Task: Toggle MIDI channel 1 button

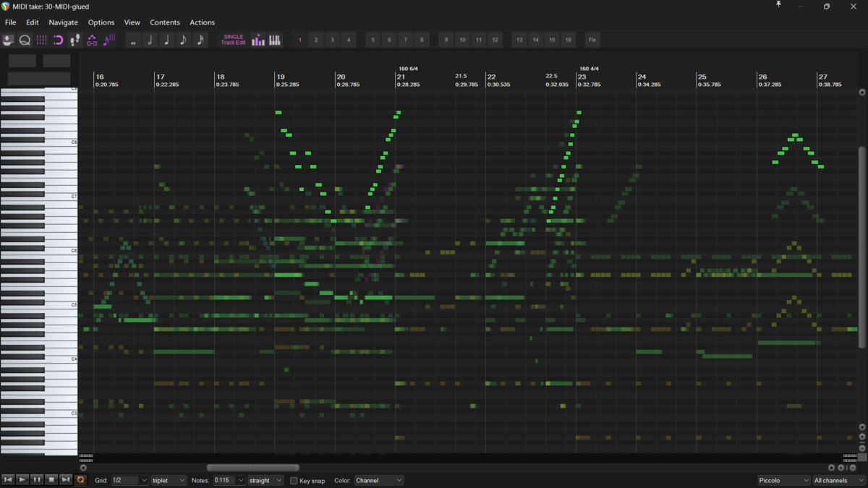Action: (x=299, y=40)
